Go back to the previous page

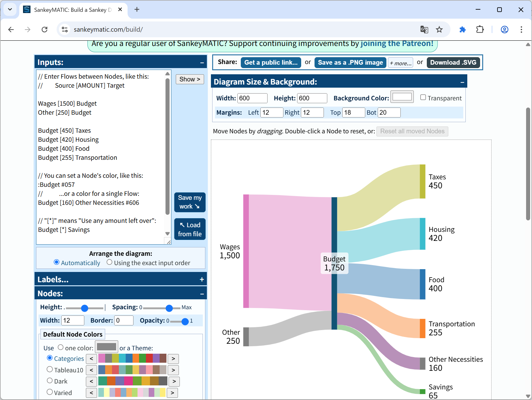click(x=11, y=30)
